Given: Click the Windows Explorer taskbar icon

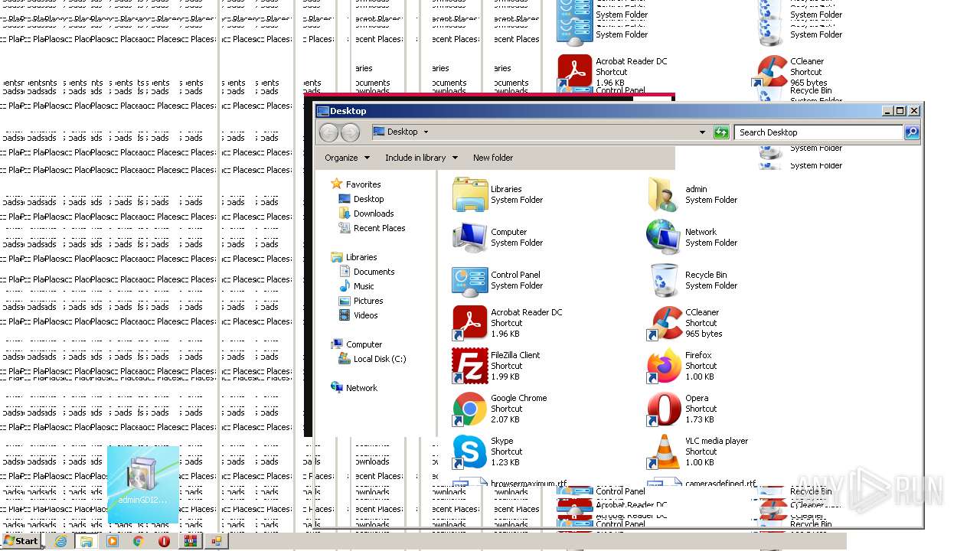Looking at the screenshot, I should tap(87, 541).
